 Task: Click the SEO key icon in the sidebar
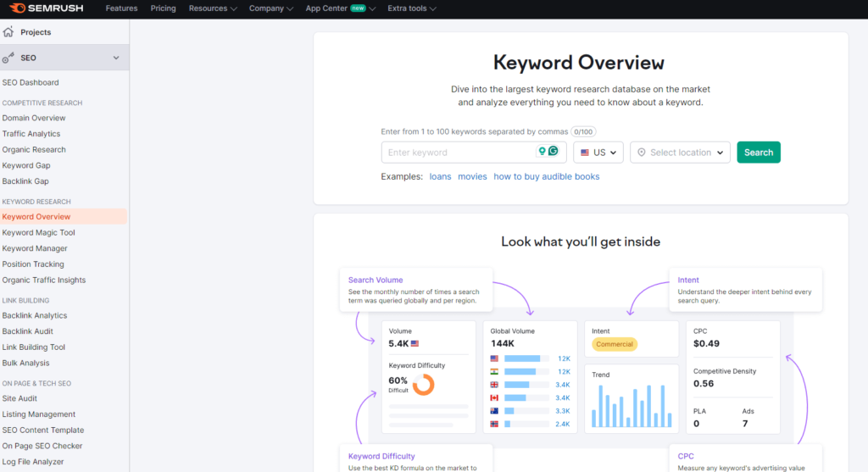tap(8, 58)
